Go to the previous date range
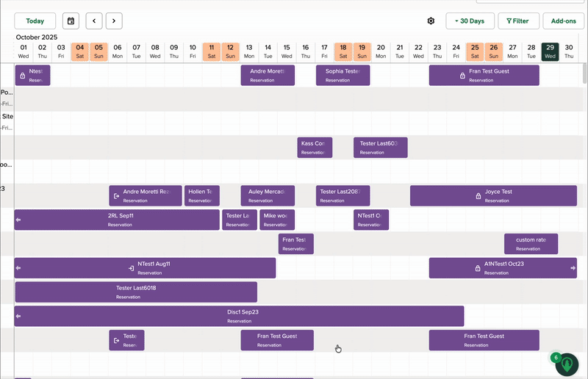 (x=94, y=21)
